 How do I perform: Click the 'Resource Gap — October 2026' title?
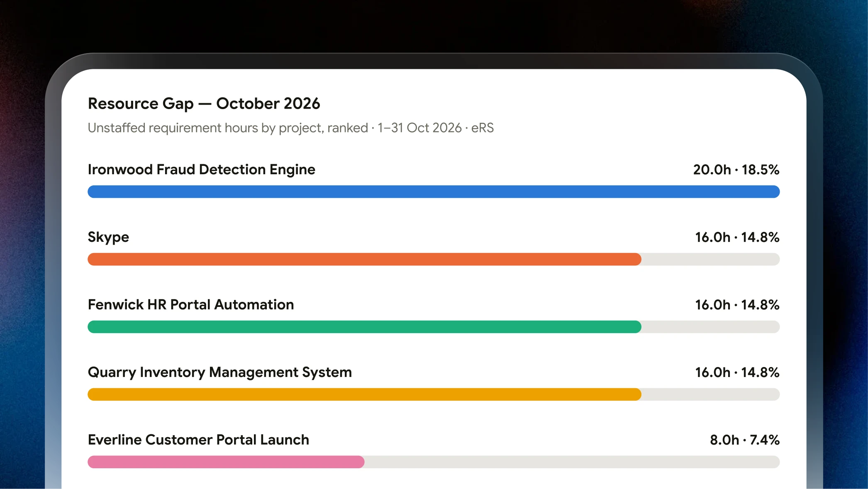[x=204, y=104]
